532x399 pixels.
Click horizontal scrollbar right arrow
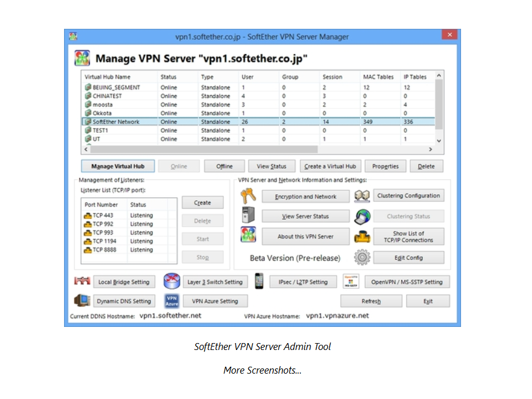pos(430,149)
